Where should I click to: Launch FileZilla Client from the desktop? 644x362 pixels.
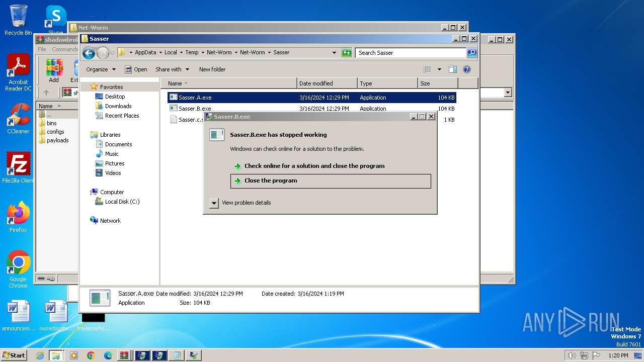point(18,168)
